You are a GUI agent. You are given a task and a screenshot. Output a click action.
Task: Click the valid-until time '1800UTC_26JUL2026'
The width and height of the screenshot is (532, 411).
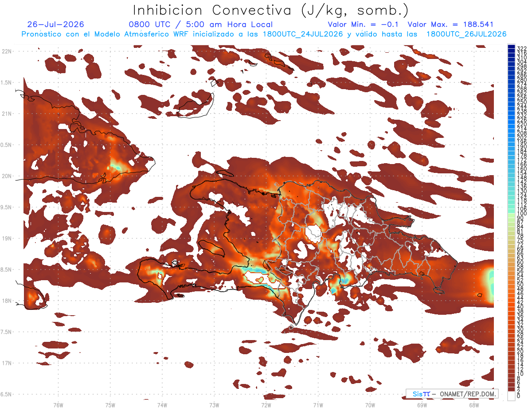466,34
